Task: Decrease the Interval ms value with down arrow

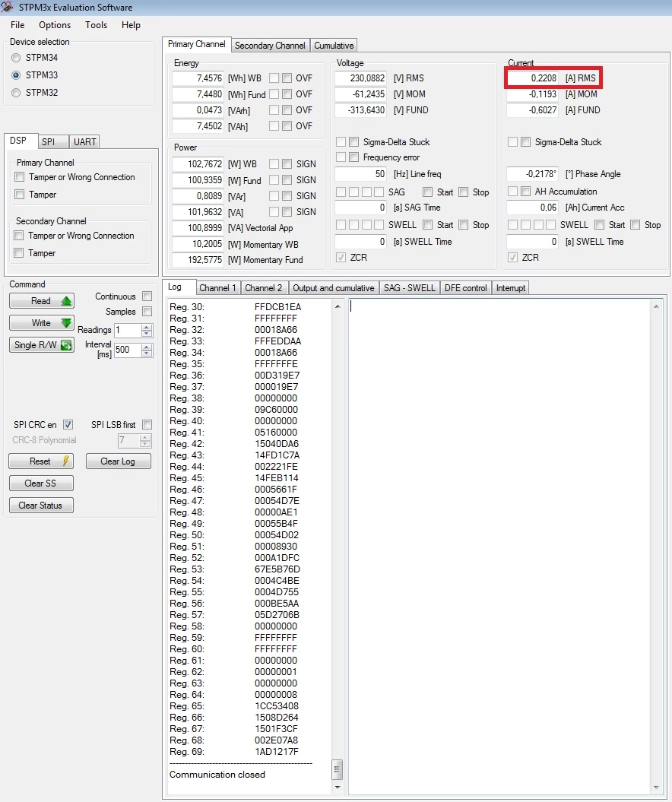Action: [147, 353]
